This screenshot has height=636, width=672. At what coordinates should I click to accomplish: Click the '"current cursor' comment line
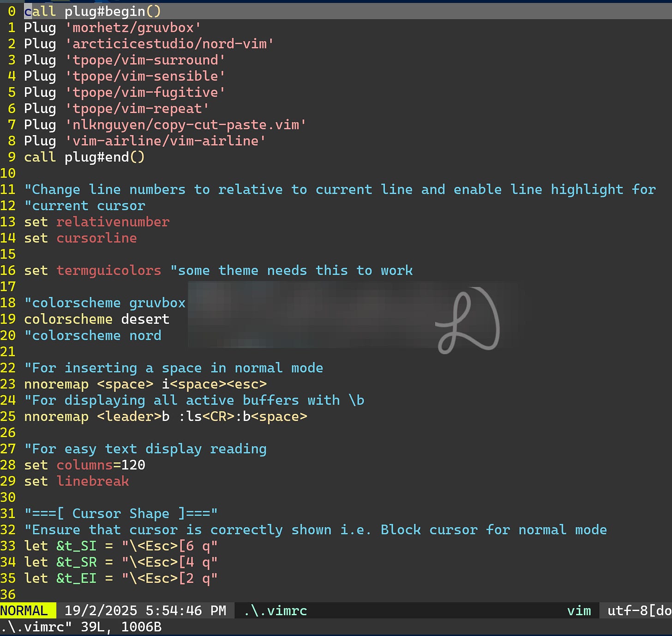[84, 206]
